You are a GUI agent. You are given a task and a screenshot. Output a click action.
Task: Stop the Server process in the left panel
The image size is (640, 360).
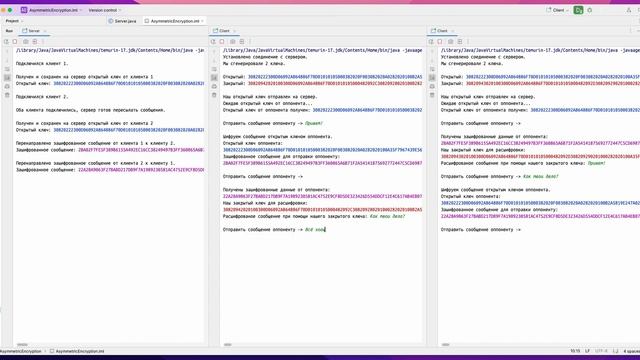[x=15, y=42]
